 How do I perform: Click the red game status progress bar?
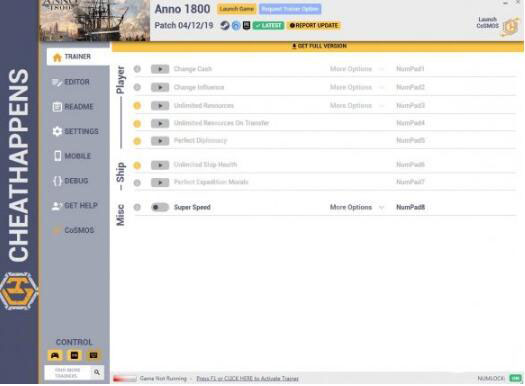tap(125, 379)
